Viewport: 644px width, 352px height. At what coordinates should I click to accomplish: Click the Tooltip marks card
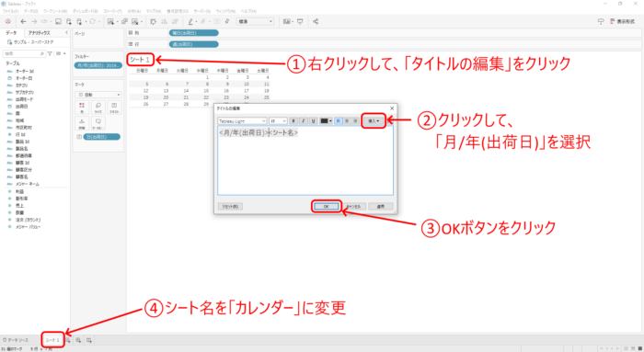(x=98, y=123)
